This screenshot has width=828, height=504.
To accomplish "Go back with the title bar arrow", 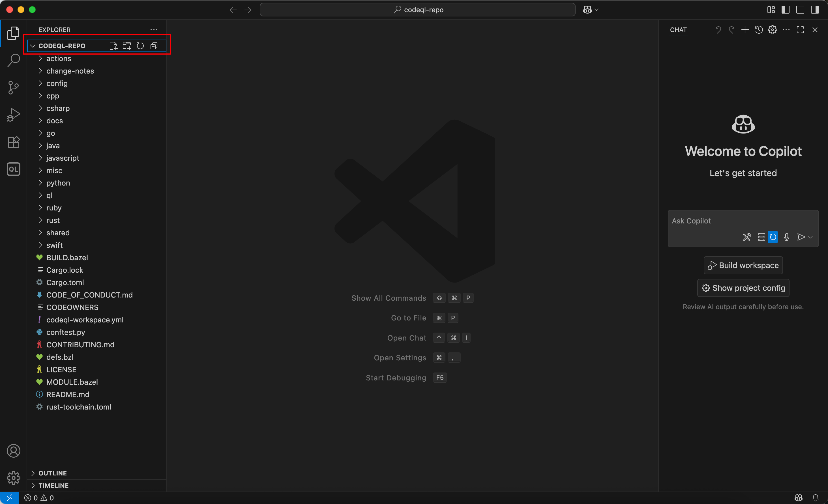I will [233, 10].
